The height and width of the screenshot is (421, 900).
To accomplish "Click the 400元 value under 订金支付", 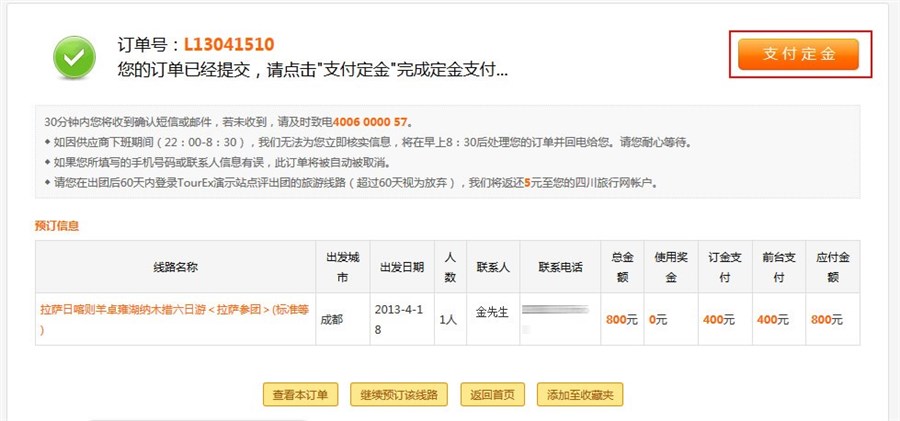I will (718, 319).
